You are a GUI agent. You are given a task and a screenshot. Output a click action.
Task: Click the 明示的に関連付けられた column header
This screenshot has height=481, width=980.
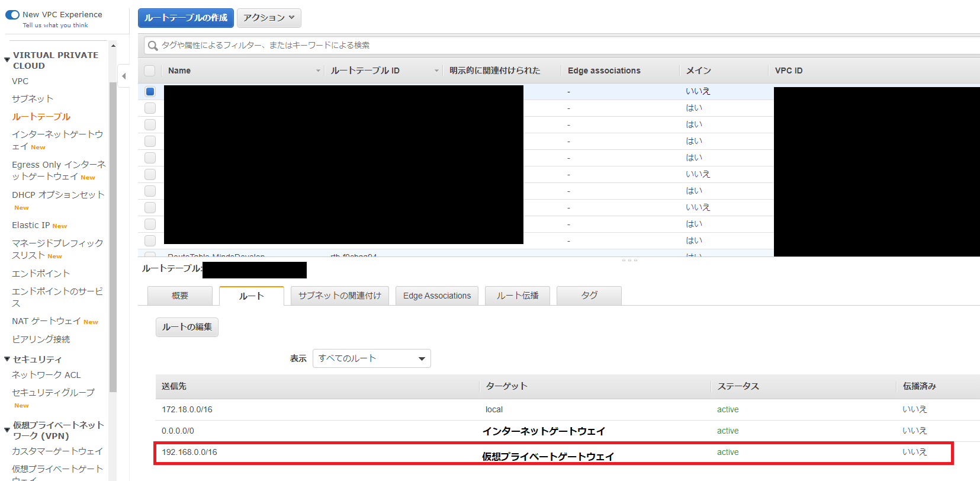(x=495, y=70)
